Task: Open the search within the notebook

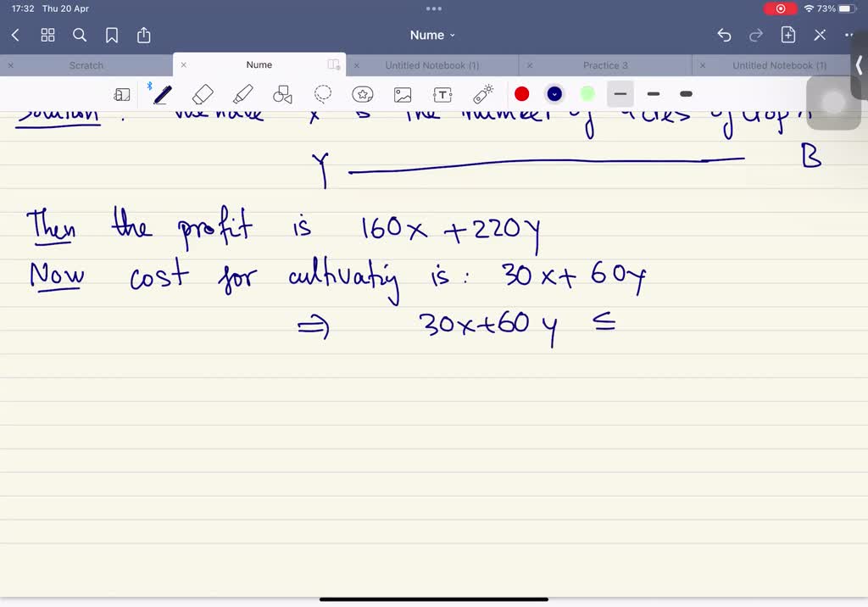Action: (x=80, y=35)
